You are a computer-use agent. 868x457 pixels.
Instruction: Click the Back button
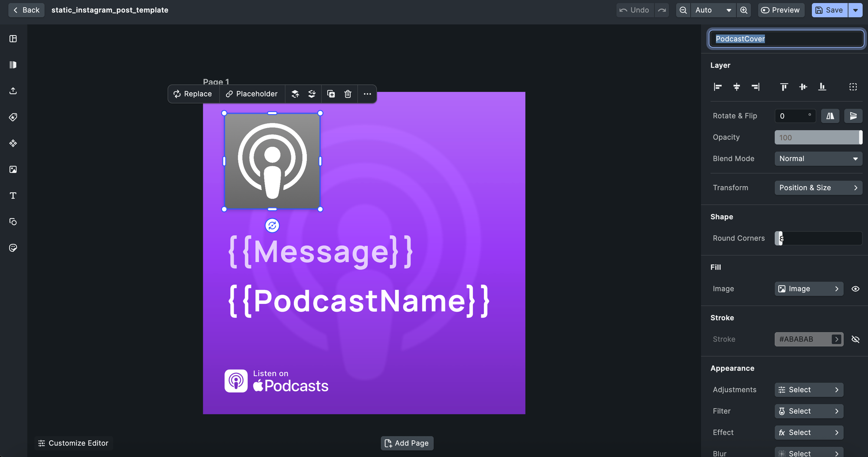pyautogui.click(x=26, y=10)
